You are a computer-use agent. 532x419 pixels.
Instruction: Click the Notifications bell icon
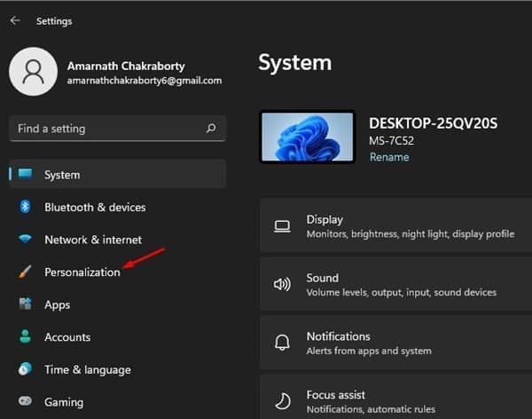(x=282, y=343)
